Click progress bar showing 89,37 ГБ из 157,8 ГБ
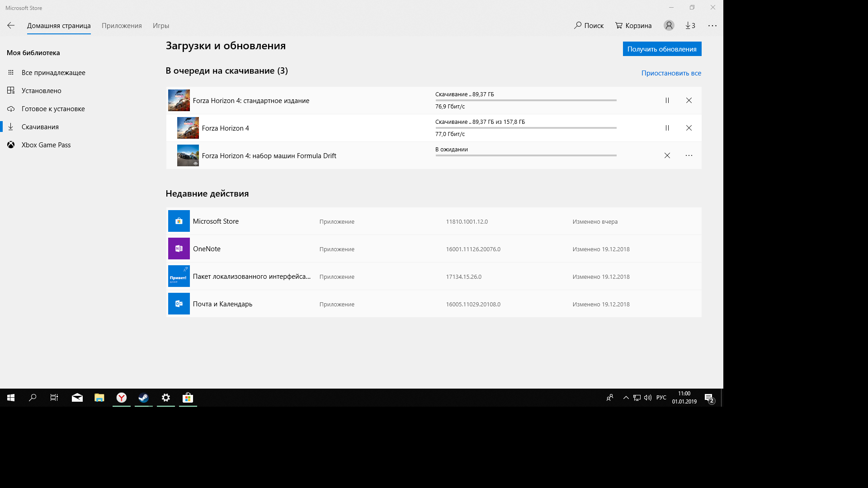 point(526,128)
